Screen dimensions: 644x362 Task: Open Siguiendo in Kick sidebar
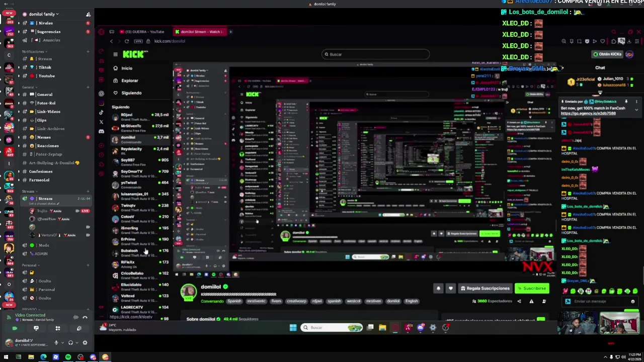pyautogui.click(x=131, y=93)
